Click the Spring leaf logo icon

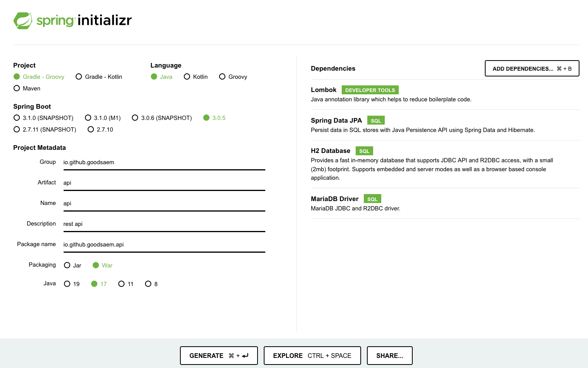(x=23, y=21)
